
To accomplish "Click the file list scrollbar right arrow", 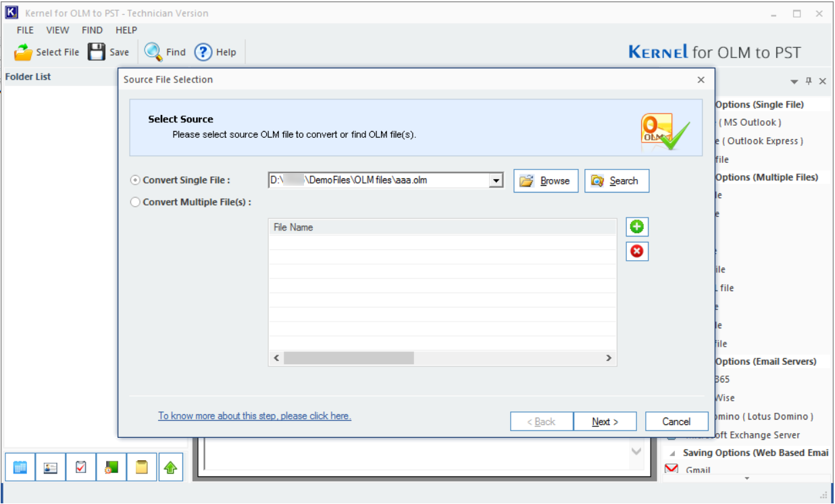I will (609, 358).
